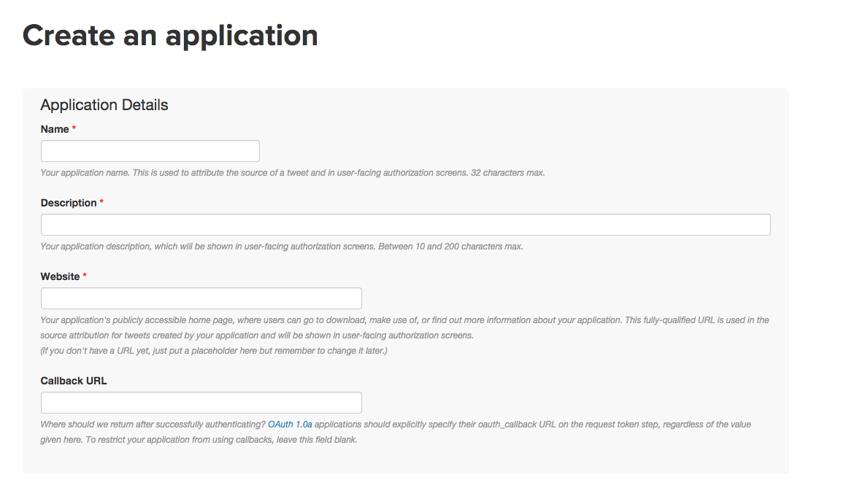Click the publicly accessible home page hint
This screenshot has height=504, width=849.
[x=404, y=320]
